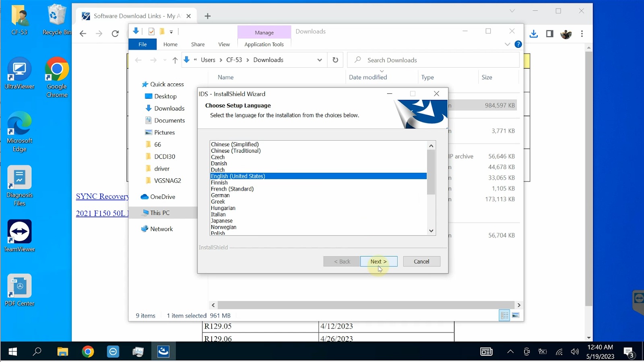Viewport: 644px width, 362px height.
Task: Refresh the Downloads folder view
Action: [x=335, y=60]
